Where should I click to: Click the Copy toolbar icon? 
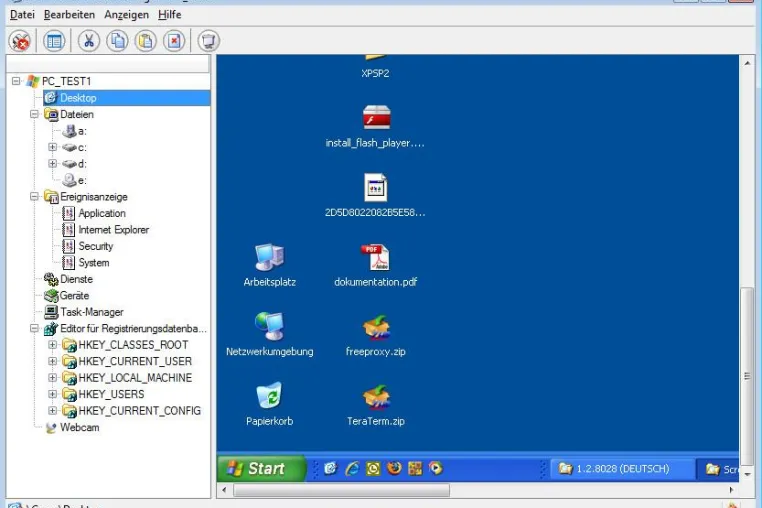pos(117,41)
